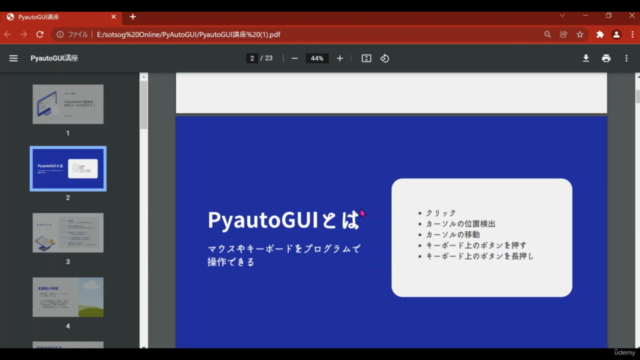Click the カーソルの移動 bullet
This screenshot has width=640, height=360.
[x=453, y=235]
